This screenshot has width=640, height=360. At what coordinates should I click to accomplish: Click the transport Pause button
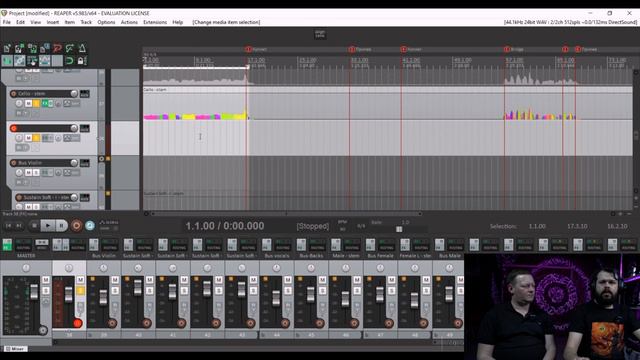(x=61, y=225)
